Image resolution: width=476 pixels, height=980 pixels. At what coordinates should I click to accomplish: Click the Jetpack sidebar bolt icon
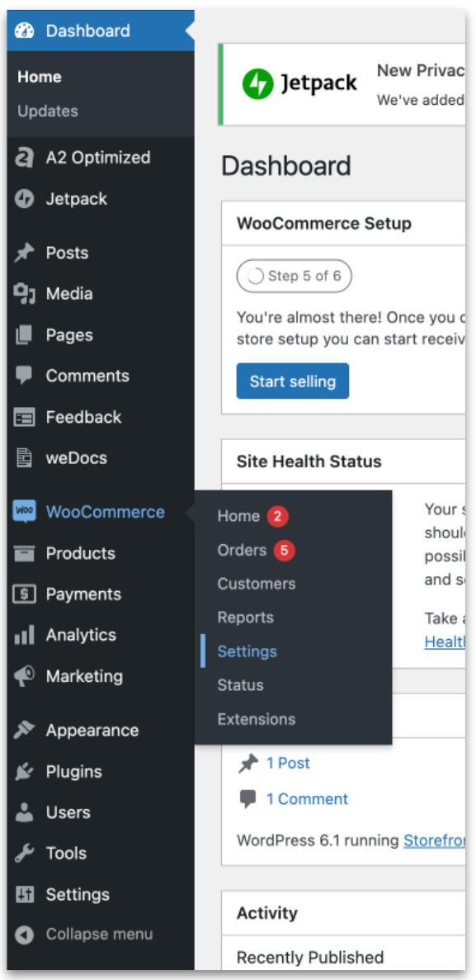[x=24, y=199]
